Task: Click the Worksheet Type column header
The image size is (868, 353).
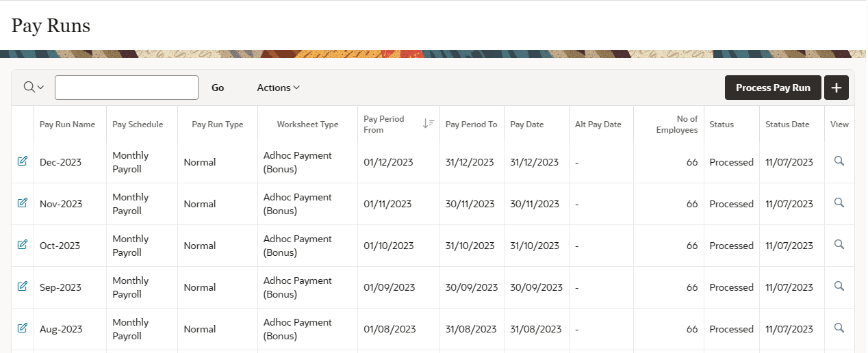Action: tap(307, 125)
